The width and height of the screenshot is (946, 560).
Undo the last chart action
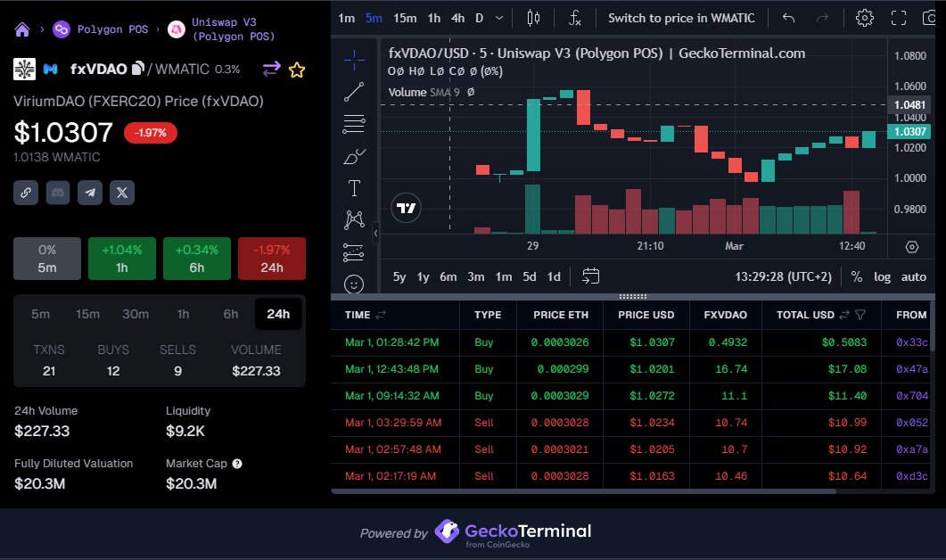[x=788, y=18]
